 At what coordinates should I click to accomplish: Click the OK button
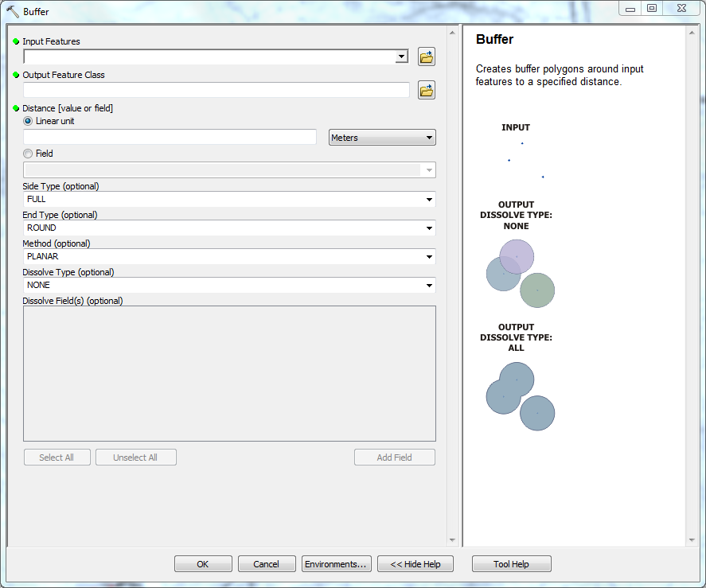[x=203, y=564]
